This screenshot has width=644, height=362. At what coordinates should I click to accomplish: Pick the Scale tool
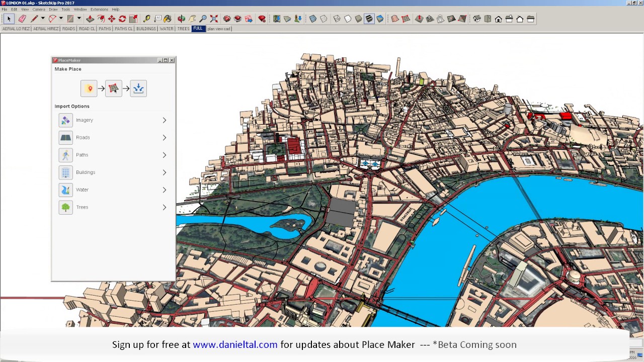(133, 19)
